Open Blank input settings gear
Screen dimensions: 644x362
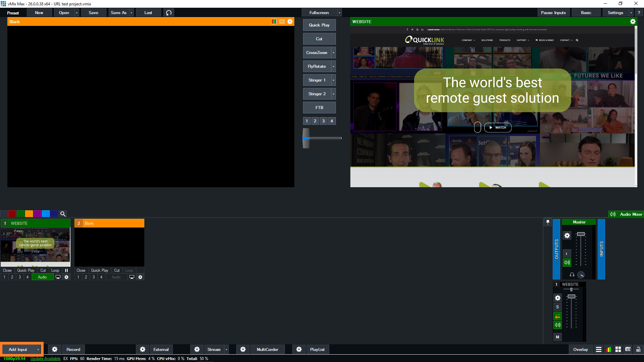pos(140,277)
